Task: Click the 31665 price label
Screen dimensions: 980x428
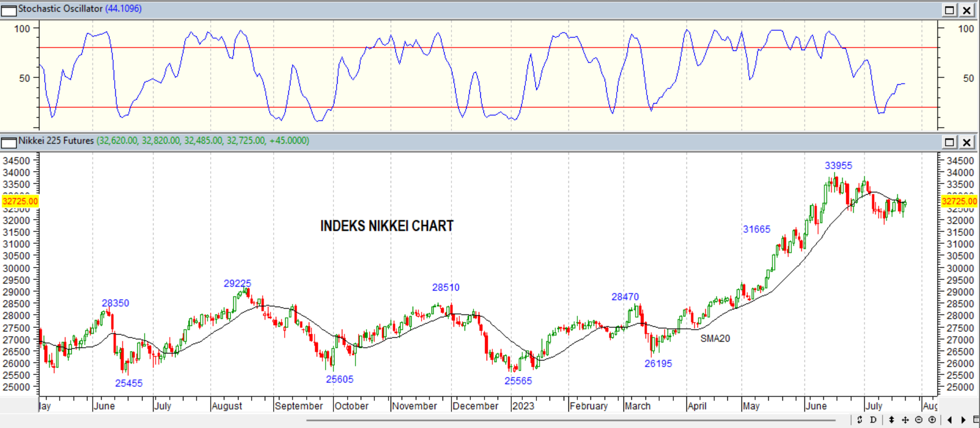Action: pyautogui.click(x=757, y=229)
